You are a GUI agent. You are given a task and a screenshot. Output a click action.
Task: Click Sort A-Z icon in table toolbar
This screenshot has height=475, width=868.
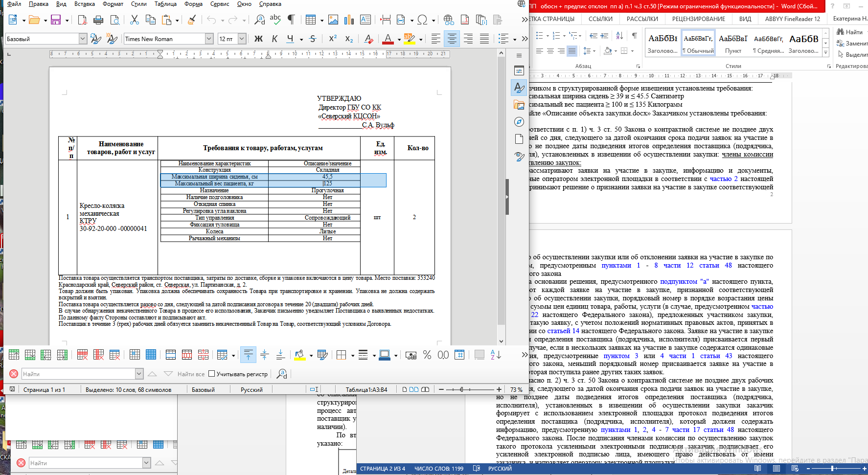pos(496,355)
